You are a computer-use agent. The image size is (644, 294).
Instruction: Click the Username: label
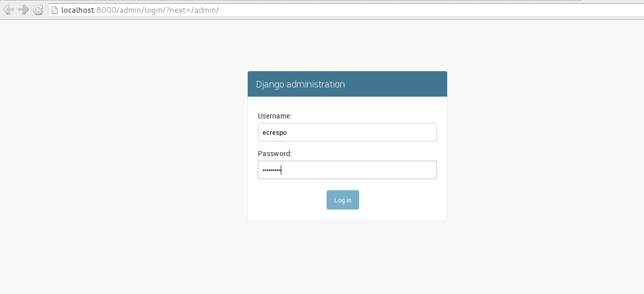[275, 116]
